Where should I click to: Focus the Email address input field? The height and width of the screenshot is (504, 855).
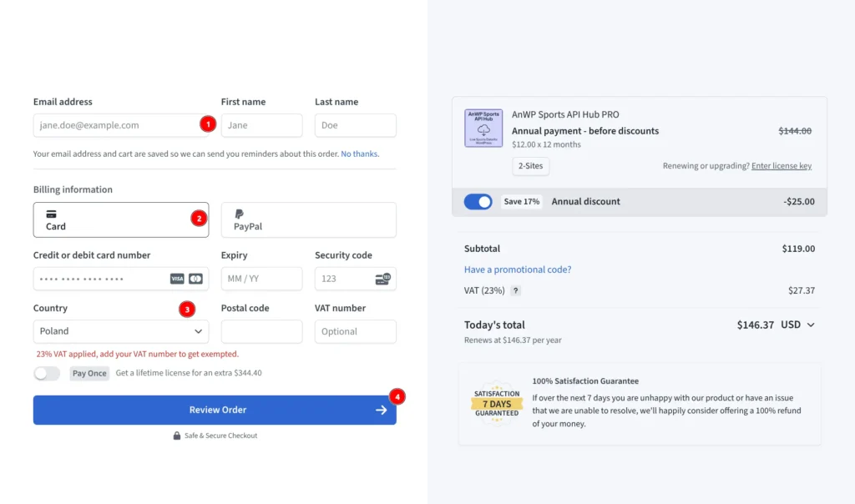(121, 125)
